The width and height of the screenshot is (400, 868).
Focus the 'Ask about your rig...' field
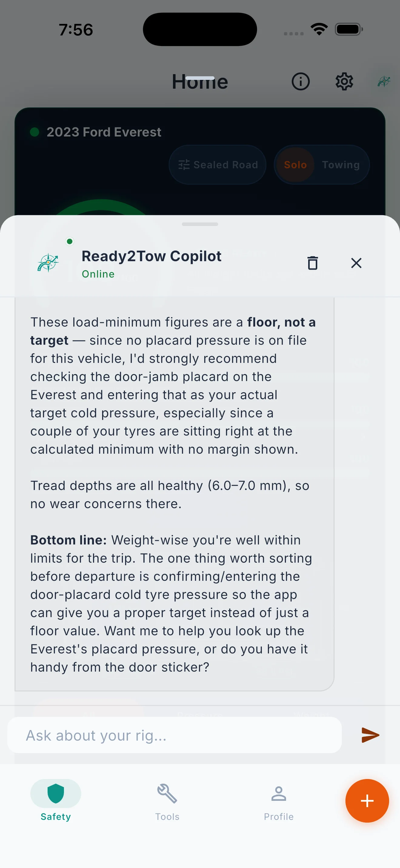coord(174,735)
